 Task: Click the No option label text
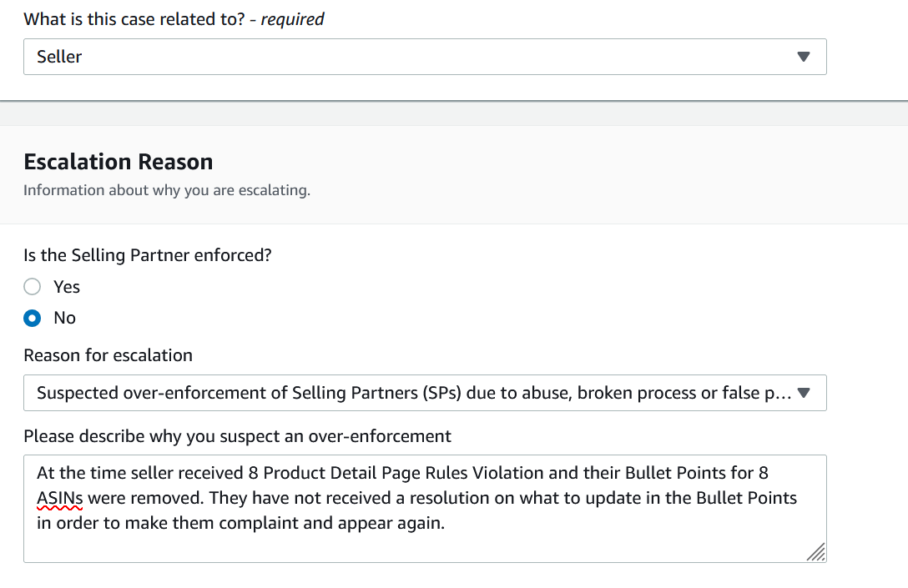[x=65, y=318]
